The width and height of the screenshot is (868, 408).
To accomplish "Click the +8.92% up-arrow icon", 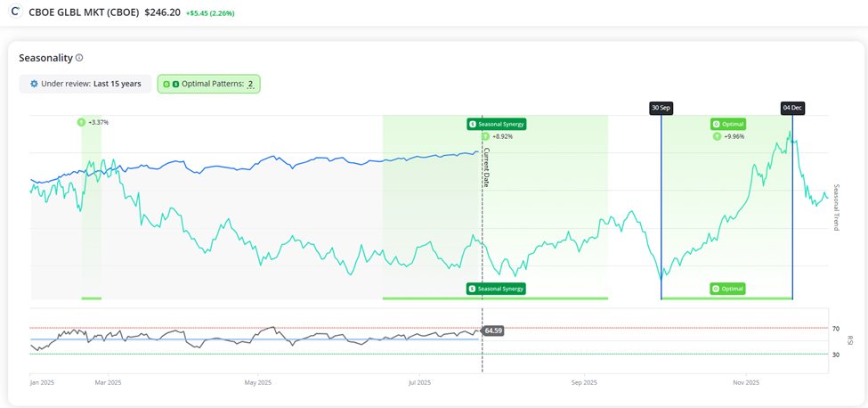I will click(x=485, y=136).
